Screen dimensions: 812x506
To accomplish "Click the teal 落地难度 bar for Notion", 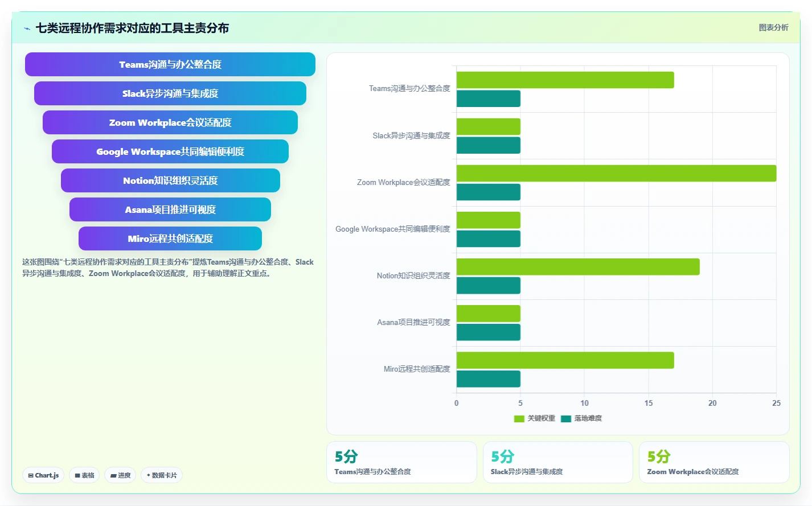I will point(489,285).
